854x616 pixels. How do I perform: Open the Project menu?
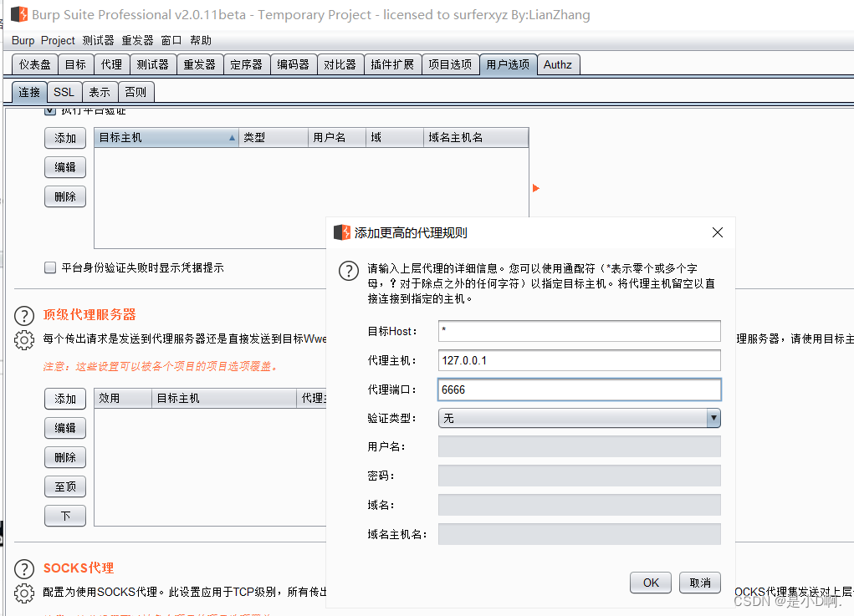58,40
